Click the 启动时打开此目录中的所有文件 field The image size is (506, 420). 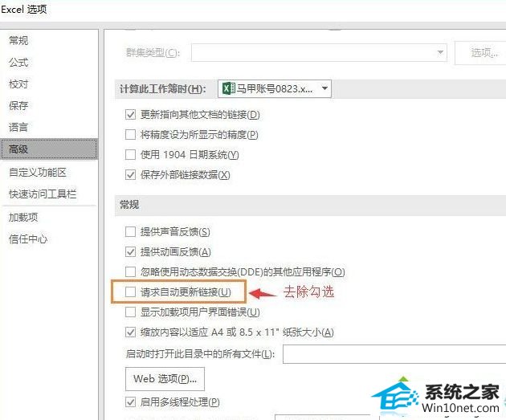click(394, 354)
